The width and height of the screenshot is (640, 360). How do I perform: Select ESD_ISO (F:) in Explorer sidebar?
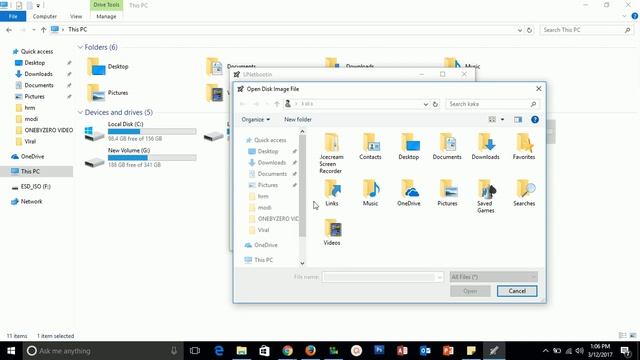[36, 187]
